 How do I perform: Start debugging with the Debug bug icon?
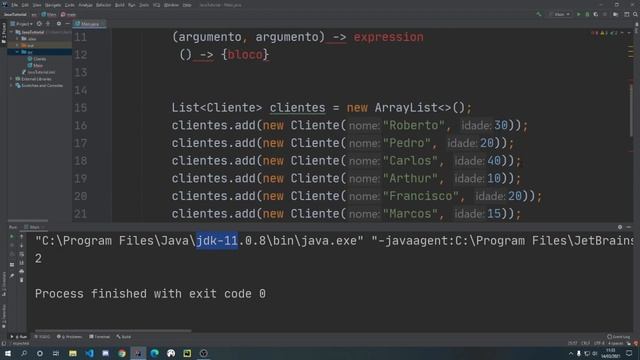[587, 14]
